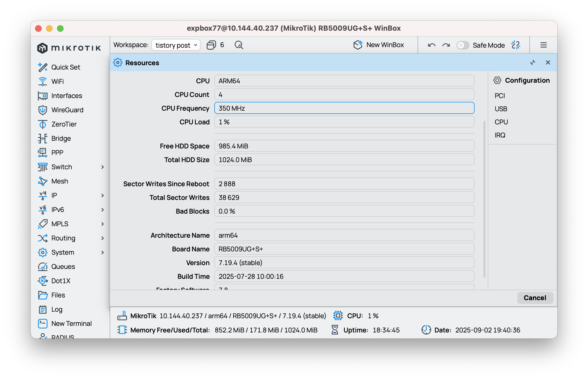The image size is (588, 379).
Task: Open the hamburger menu icon
Action: click(x=544, y=45)
